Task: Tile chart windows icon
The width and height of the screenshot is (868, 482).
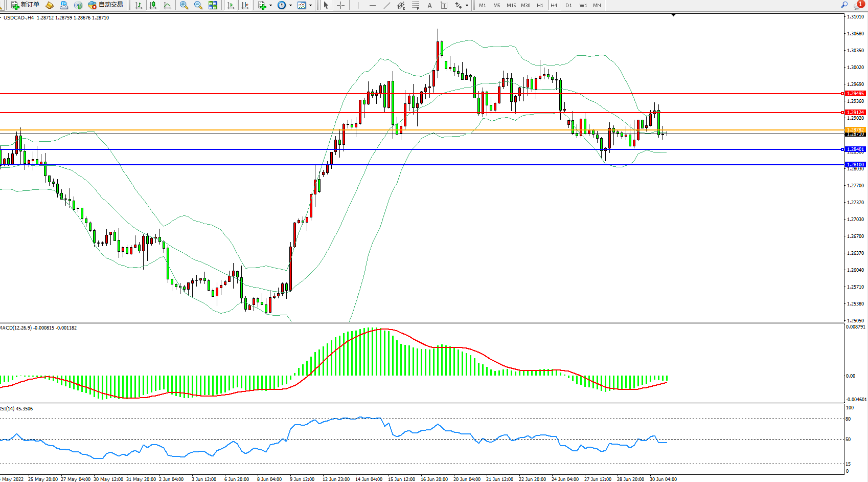Action: coord(213,5)
